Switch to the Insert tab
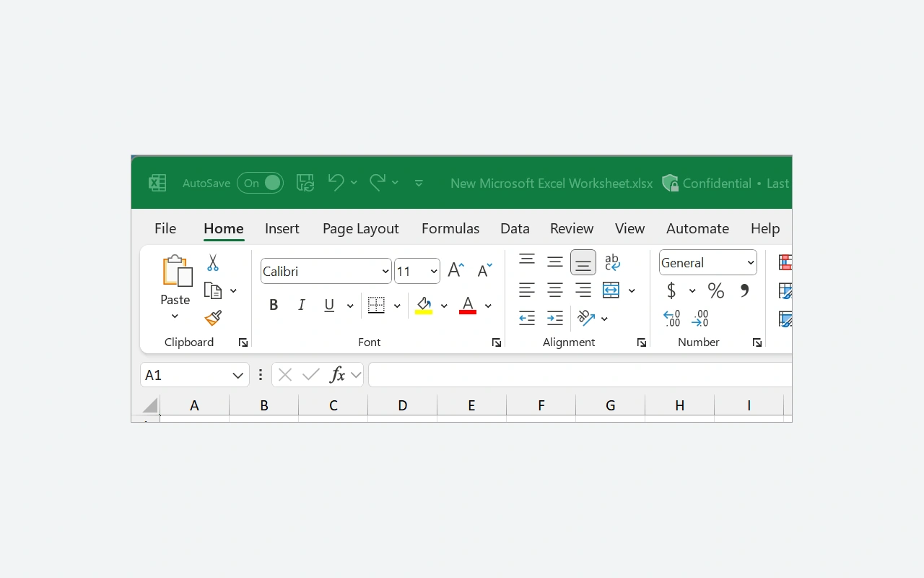 point(282,228)
